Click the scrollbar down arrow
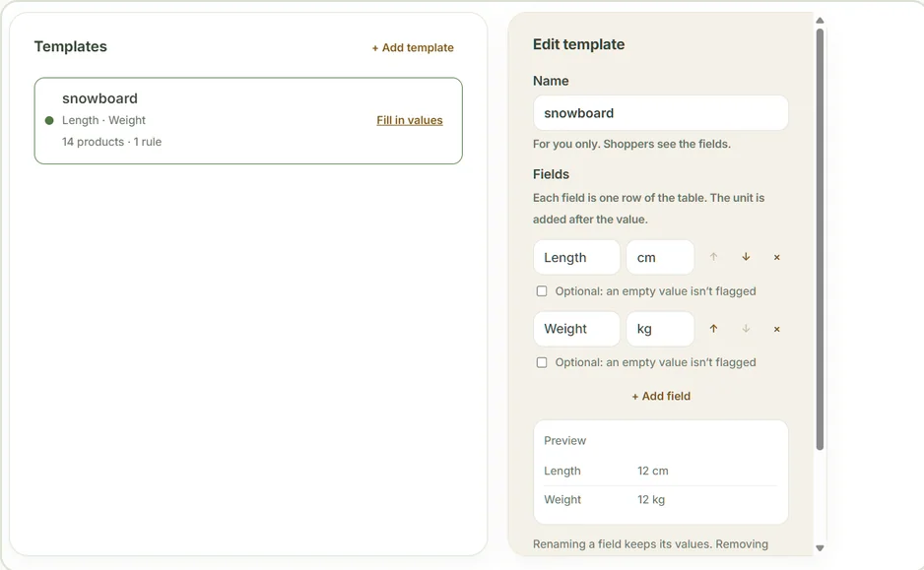Image resolution: width=924 pixels, height=570 pixels. click(820, 547)
